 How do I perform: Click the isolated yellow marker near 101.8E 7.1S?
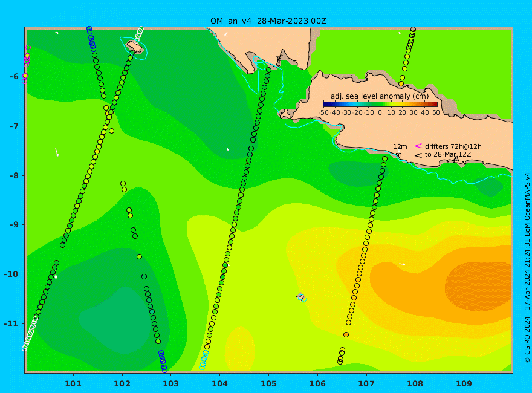[x=111, y=131]
